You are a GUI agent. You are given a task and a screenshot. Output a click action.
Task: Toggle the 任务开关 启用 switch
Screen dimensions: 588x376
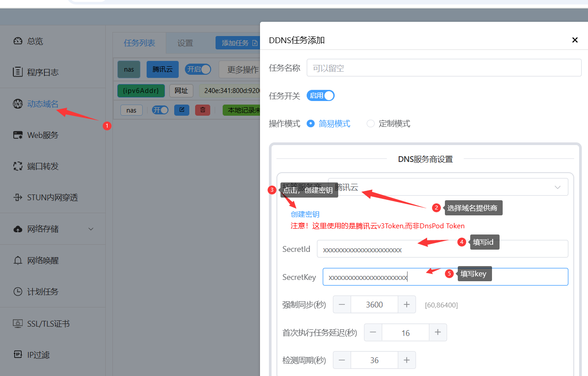coord(320,96)
